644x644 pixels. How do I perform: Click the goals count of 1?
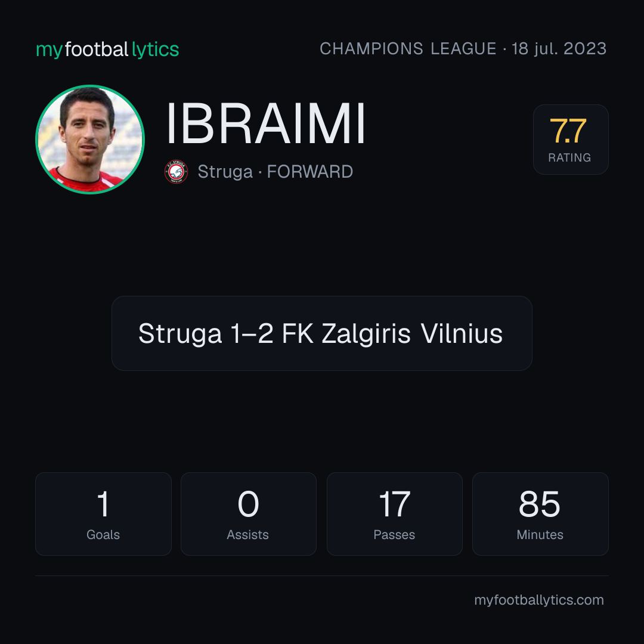(x=103, y=504)
